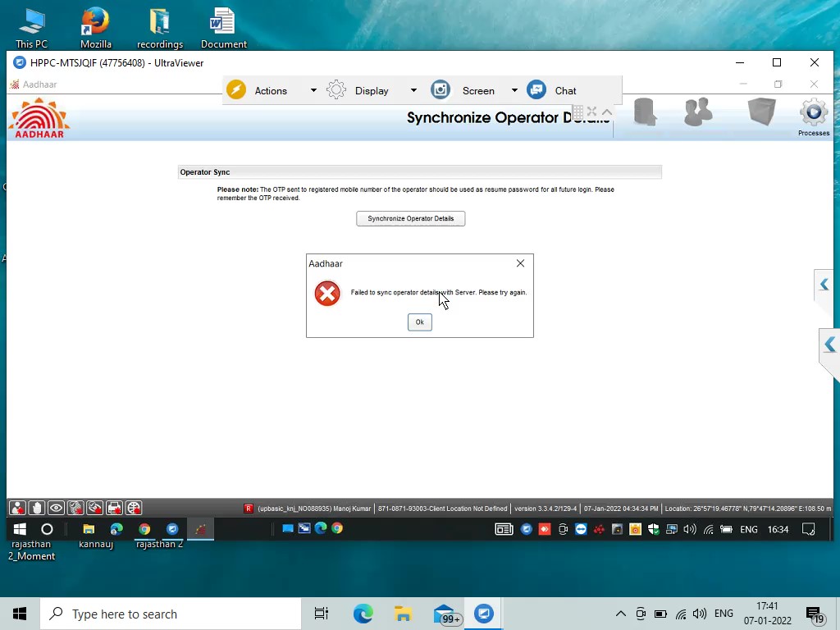
Task: Close the Aadhaar error dialog with X
Action: 520,263
